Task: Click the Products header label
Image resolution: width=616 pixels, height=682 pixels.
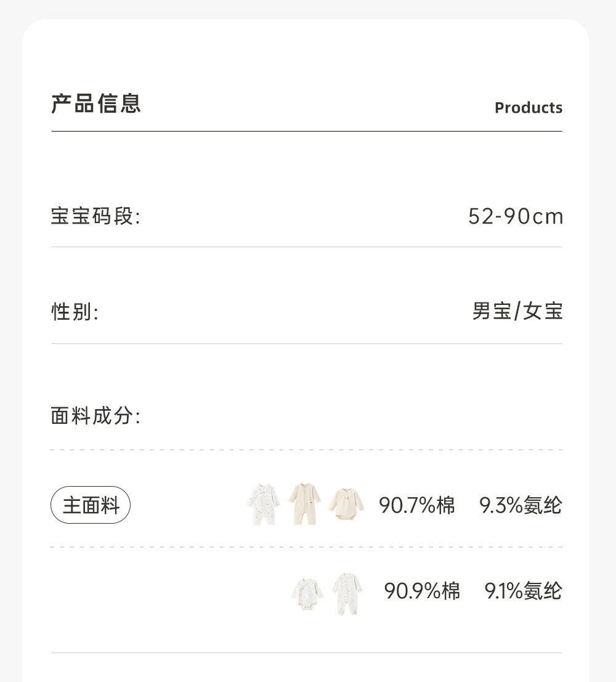Action: (x=529, y=108)
